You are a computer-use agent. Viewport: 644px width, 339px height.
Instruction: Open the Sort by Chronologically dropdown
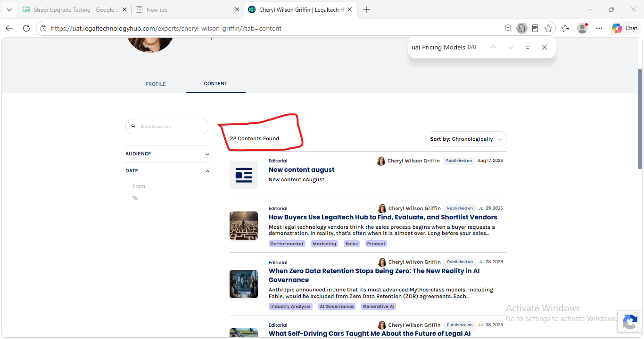coord(466,139)
